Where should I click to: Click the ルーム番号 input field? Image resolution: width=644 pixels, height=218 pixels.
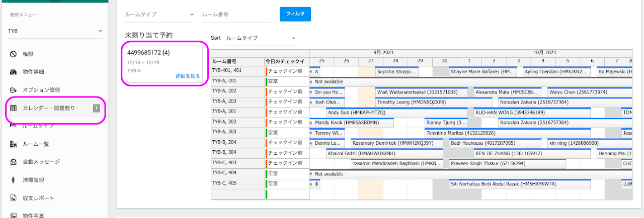(229, 15)
